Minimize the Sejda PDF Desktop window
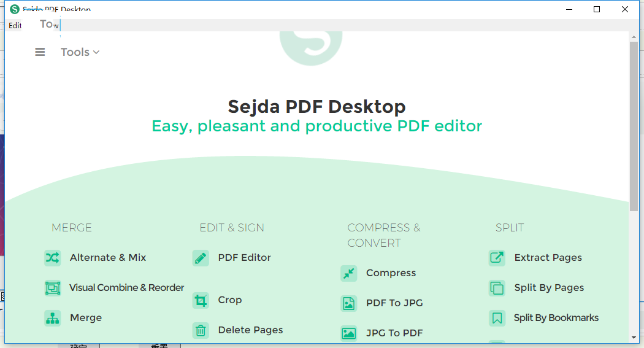 [x=569, y=9]
